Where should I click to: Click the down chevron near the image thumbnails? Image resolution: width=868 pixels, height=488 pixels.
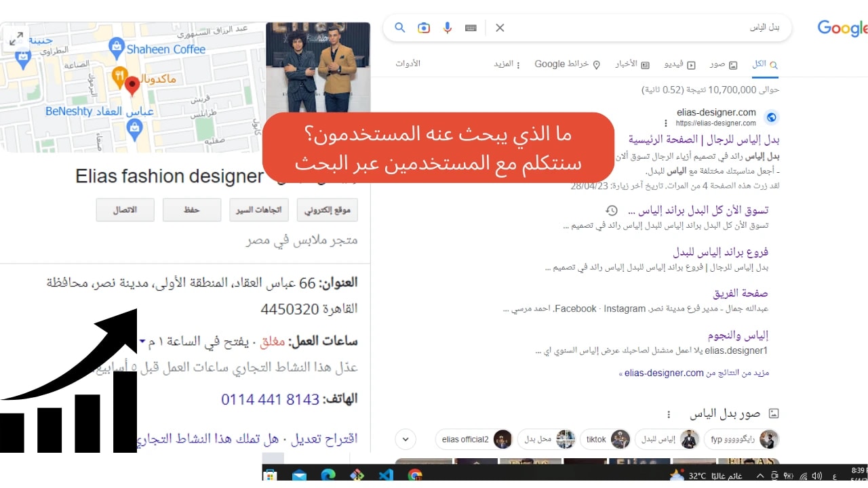click(x=405, y=439)
